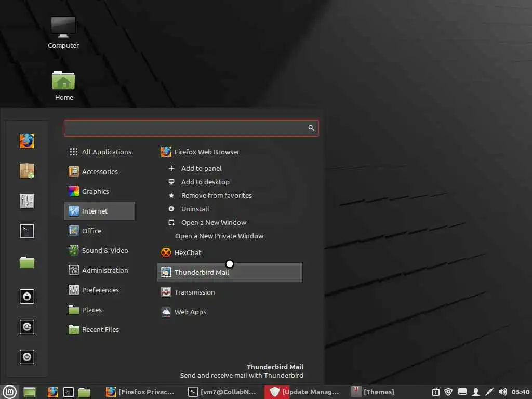Open the Administration category
The width and height of the screenshot is (532, 399).
(x=100, y=270)
